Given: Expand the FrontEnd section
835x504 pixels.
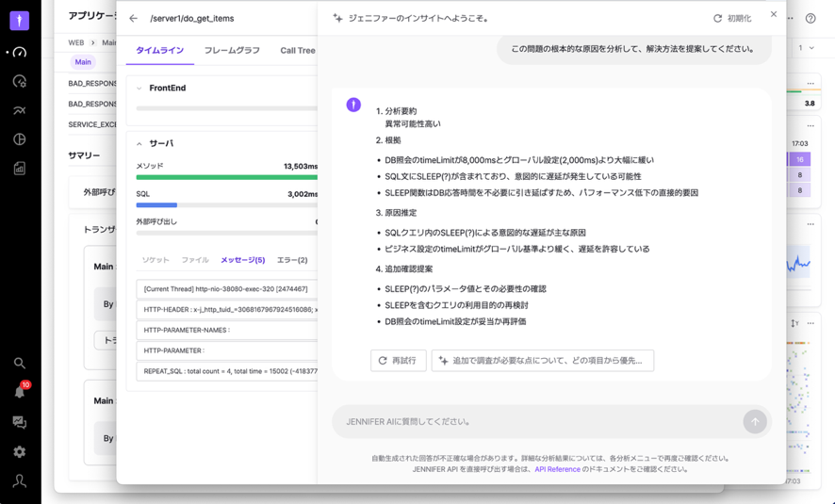Looking at the screenshot, I should (139, 89).
